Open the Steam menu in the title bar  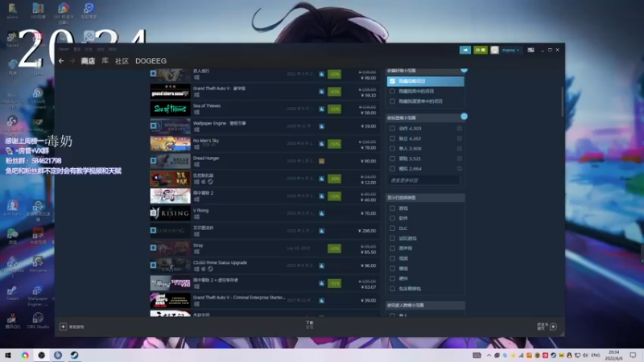pos(64,49)
